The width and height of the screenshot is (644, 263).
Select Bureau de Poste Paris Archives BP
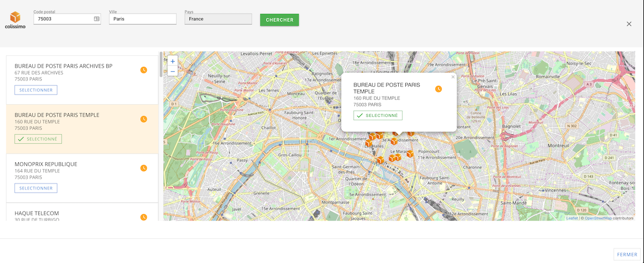(36, 90)
